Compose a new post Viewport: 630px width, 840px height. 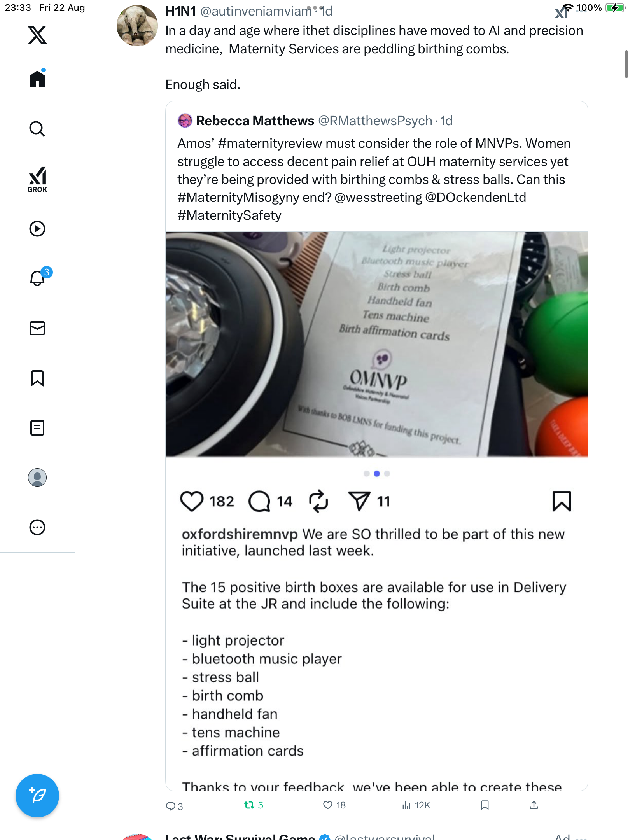pyautogui.click(x=37, y=796)
